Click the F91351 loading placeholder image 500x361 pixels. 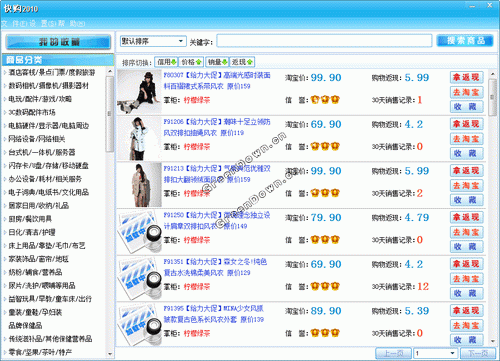tap(139, 278)
